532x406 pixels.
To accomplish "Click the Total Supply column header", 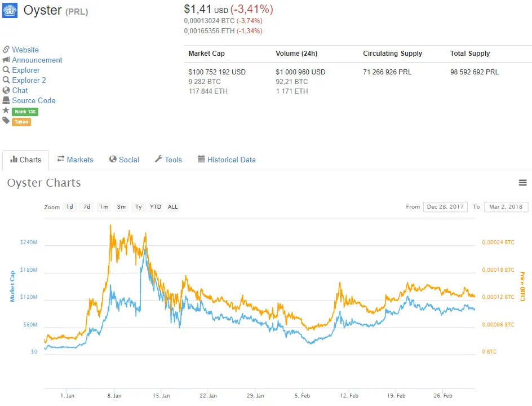I will pyautogui.click(x=470, y=54).
